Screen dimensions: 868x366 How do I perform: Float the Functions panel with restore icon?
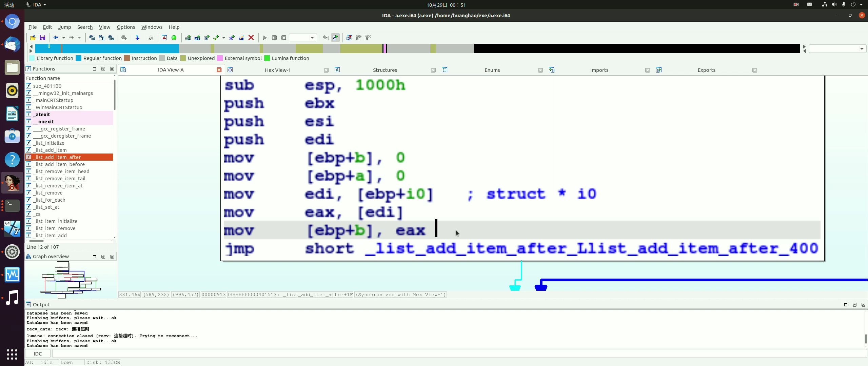103,69
